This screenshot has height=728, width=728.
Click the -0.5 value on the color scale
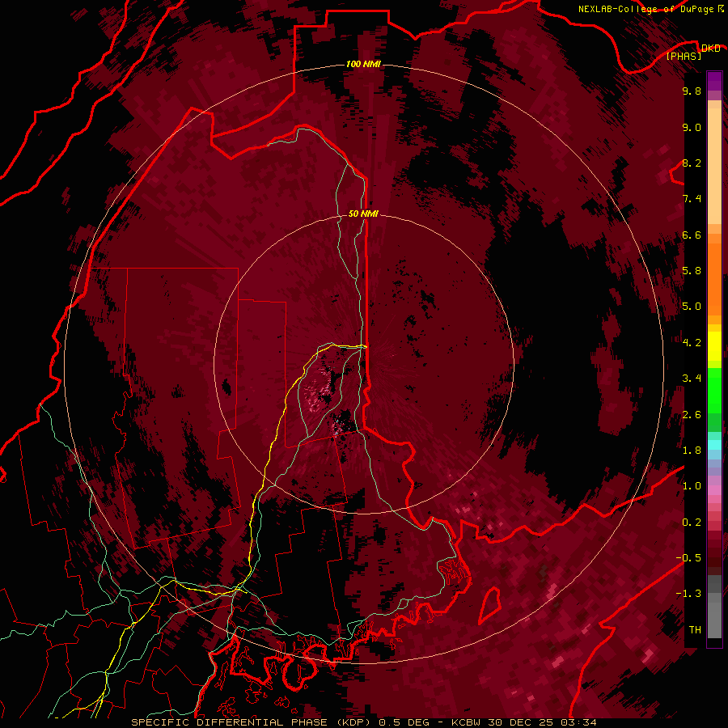[688, 558]
